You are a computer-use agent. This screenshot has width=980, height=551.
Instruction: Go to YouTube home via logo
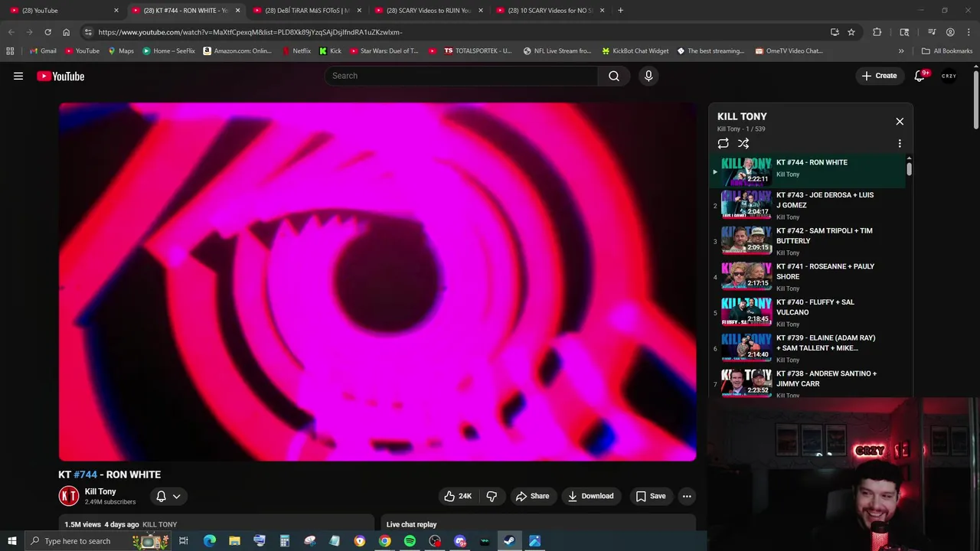(60, 76)
